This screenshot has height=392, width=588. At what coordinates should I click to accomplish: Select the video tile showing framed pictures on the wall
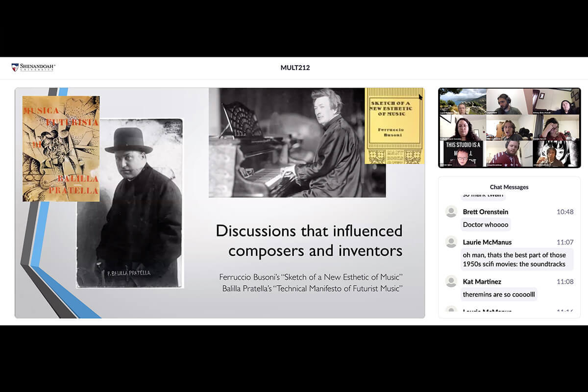pos(556,101)
